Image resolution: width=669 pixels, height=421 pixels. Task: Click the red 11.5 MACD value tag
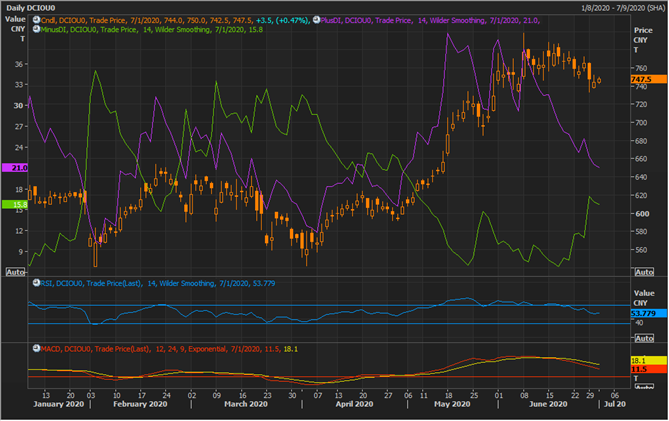pyautogui.click(x=649, y=369)
